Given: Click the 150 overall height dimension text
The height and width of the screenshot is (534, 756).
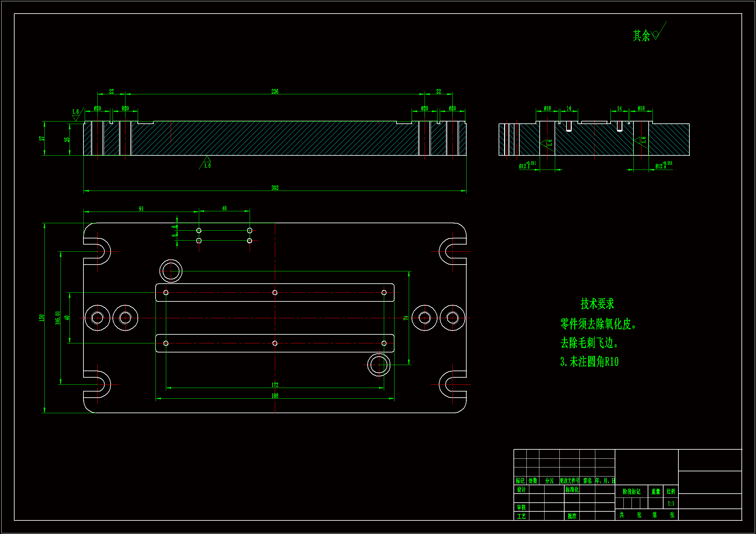Looking at the screenshot, I should pos(41,318).
